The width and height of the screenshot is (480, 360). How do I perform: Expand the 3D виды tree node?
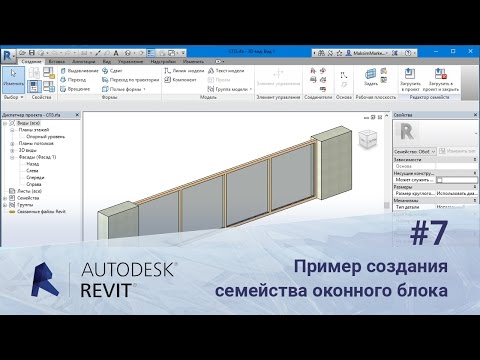coord(12,150)
